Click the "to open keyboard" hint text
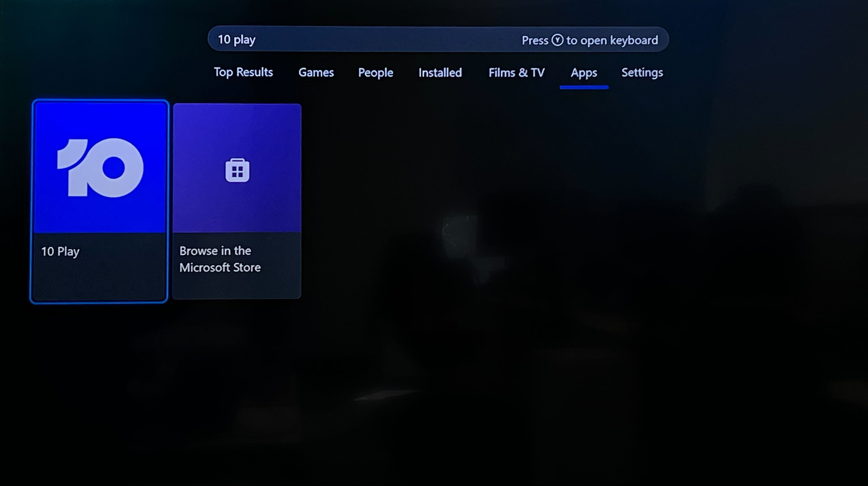 [612, 41]
